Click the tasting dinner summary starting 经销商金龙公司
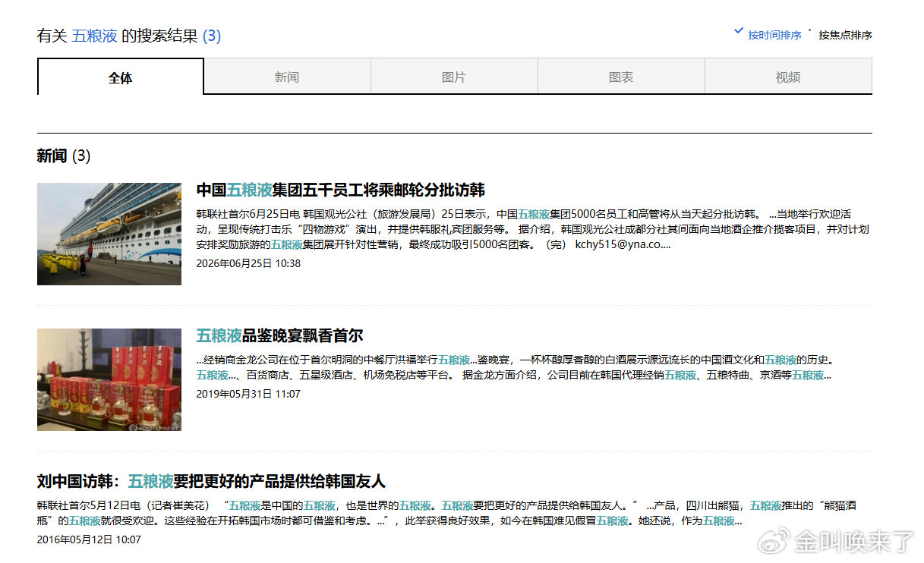Viewport: 924px width, 563px height. click(516, 367)
